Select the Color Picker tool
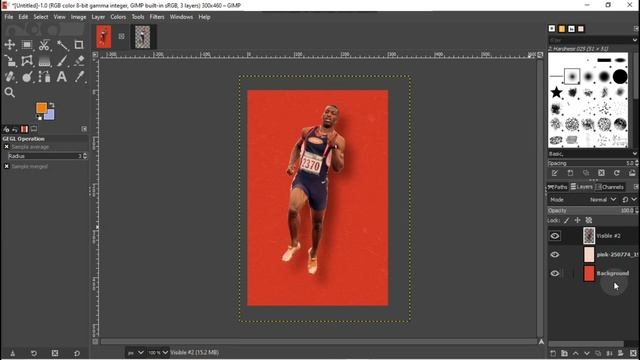This screenshot has width=640, height=360. (79, 77)
